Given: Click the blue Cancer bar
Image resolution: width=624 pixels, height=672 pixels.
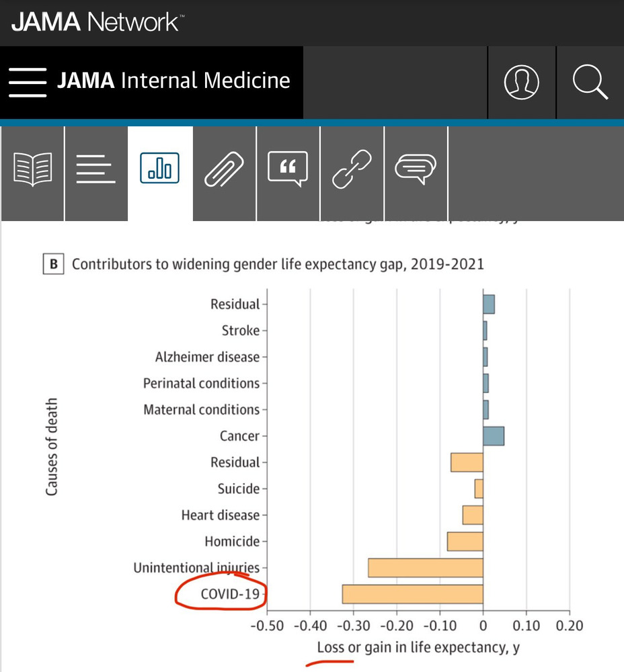Looking at the screenshot, I should 494,436.
